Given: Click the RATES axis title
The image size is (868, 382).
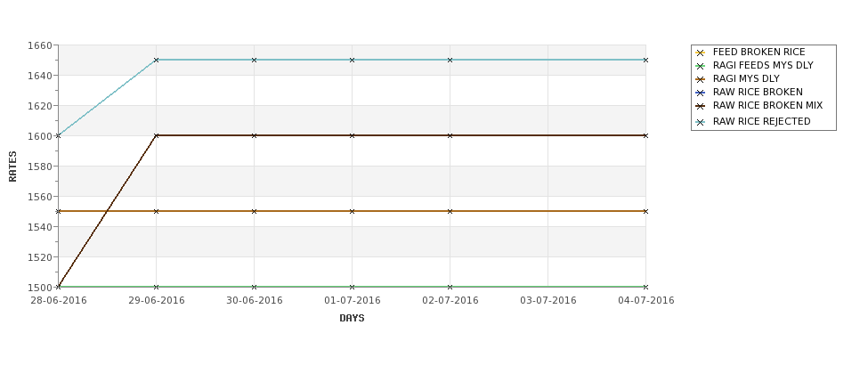Looking at the screenshot, I should click(x=12, y=167).
